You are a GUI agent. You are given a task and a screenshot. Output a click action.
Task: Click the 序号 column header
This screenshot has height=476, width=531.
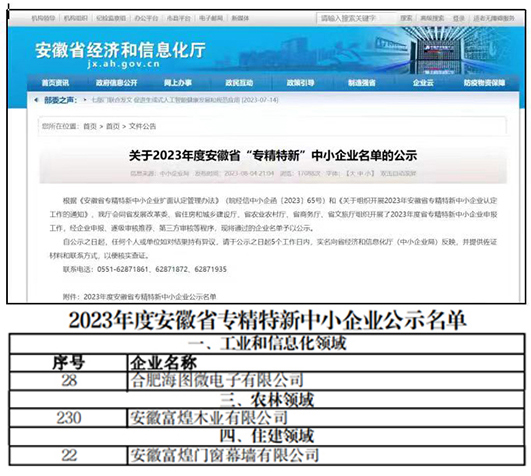(69, 363)
